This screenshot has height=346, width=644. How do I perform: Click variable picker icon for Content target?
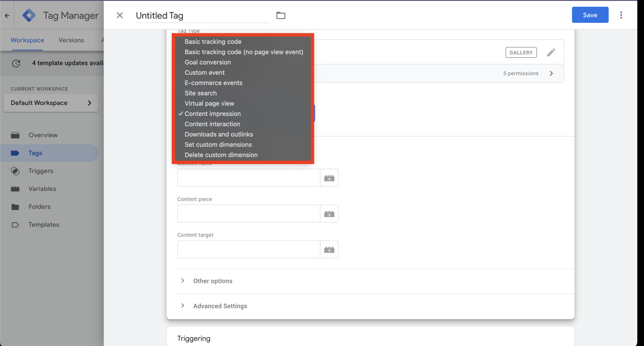click(x=329, y=250)
